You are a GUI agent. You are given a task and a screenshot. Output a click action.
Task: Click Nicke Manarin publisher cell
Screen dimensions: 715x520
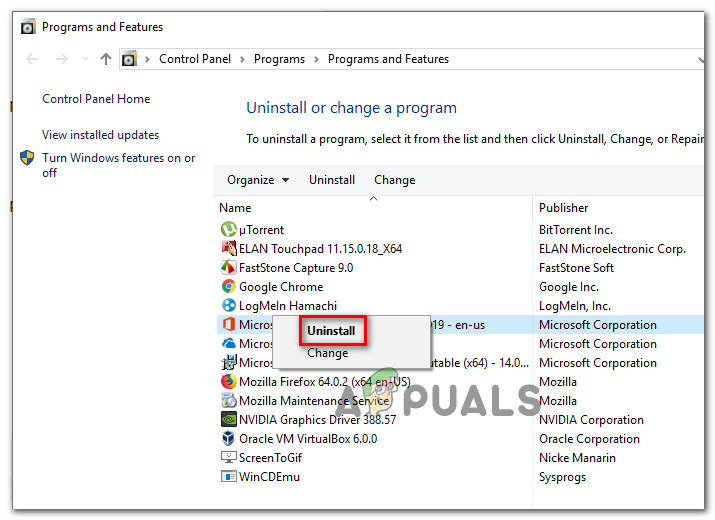click(x=577, y=457)
